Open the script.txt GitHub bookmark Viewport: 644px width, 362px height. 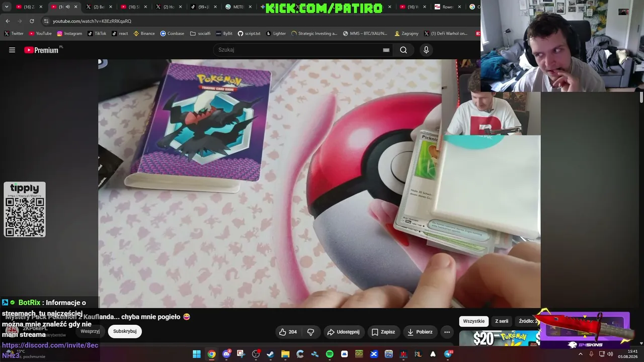(x=249, y=34)
